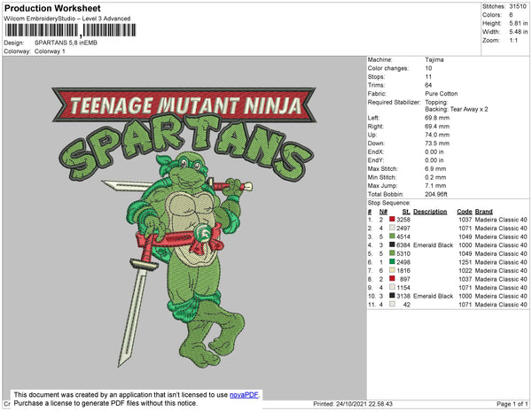The width and height of the screenshot is (532, 411).
Task: Click the 'St.' column header
Action: coord(406,212)
